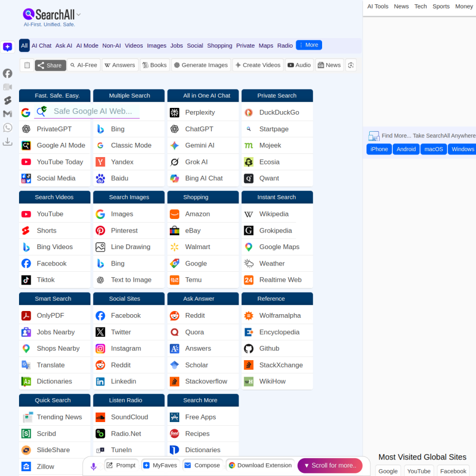Click the screenshot capture icon
The height and width of the screenshot is (476, 476).
[x=351, y=65]
